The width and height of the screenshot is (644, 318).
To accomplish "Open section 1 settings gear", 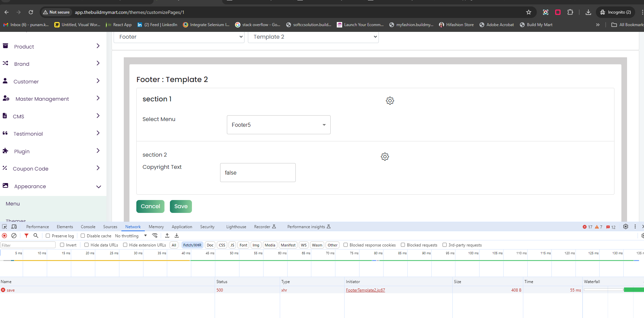I will pos(390,101).
